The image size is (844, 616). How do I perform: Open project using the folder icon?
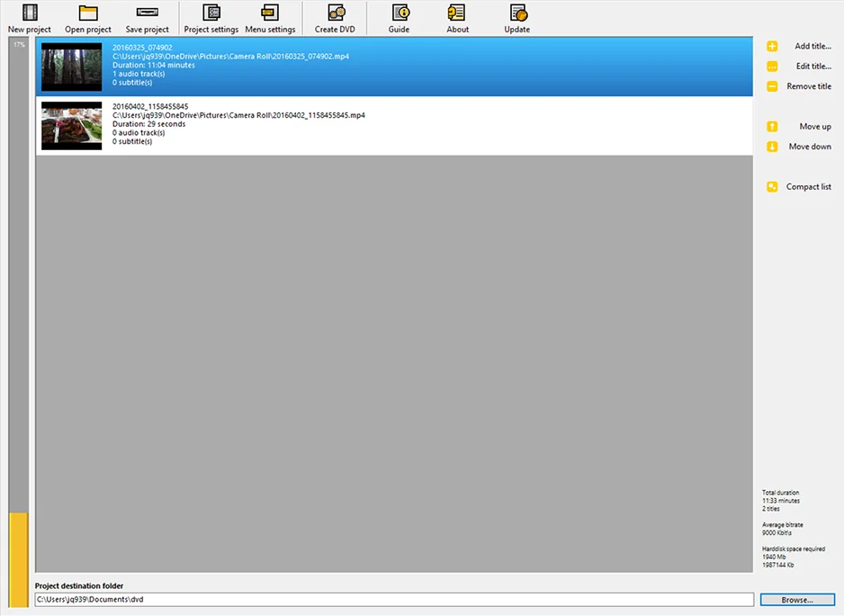88,13
